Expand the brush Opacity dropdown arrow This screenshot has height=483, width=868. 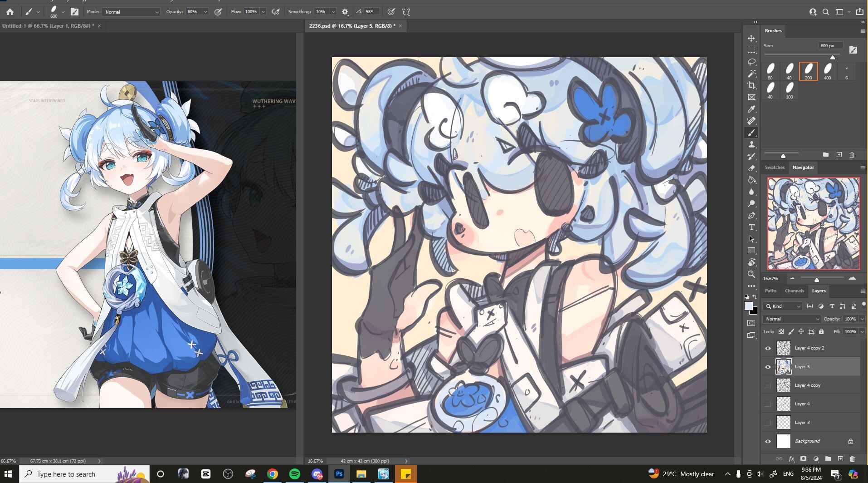point(205,12)
